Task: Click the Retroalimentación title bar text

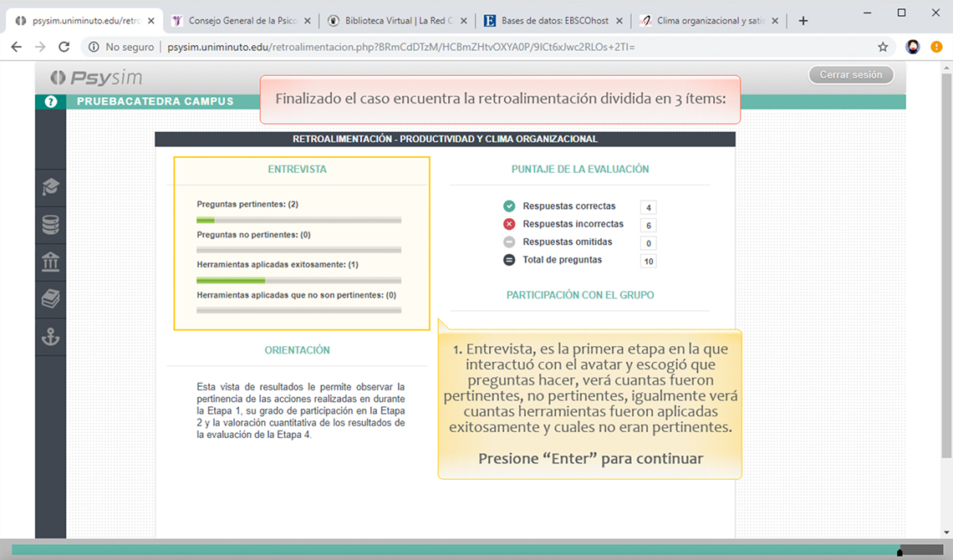Action: pyautogui.click(x=445, y=139)
